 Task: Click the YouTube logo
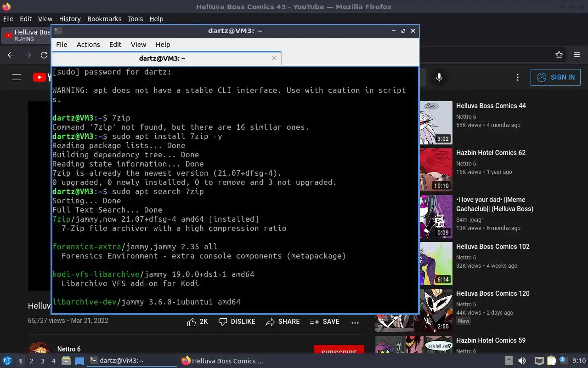coord(41,77)
